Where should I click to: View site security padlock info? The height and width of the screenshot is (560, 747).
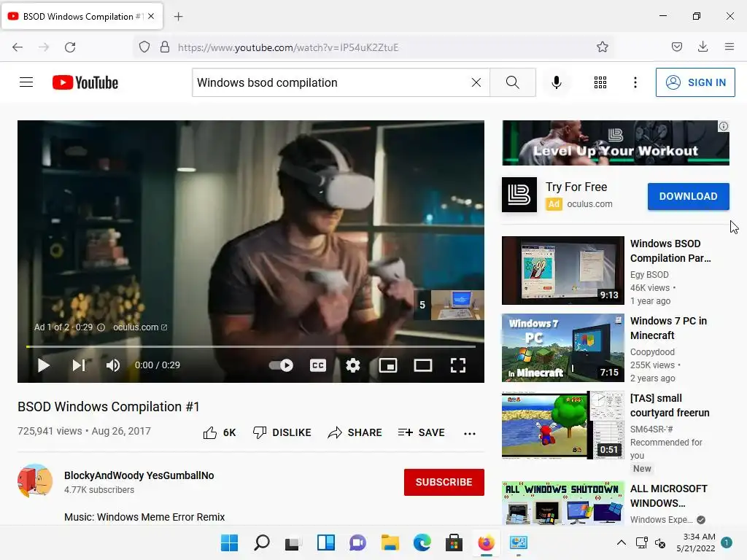[x=165, y=47]
